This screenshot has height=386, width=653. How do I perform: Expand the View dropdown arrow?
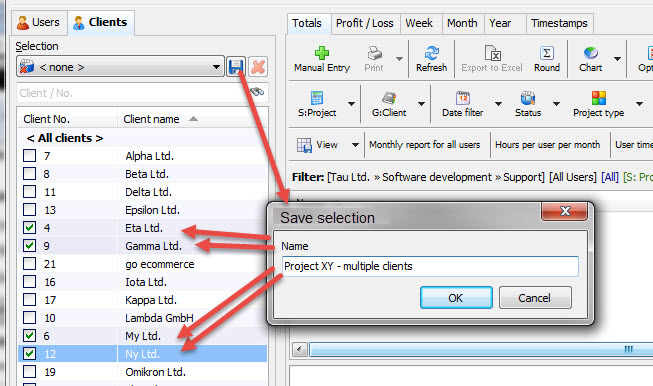click(355, 145)
